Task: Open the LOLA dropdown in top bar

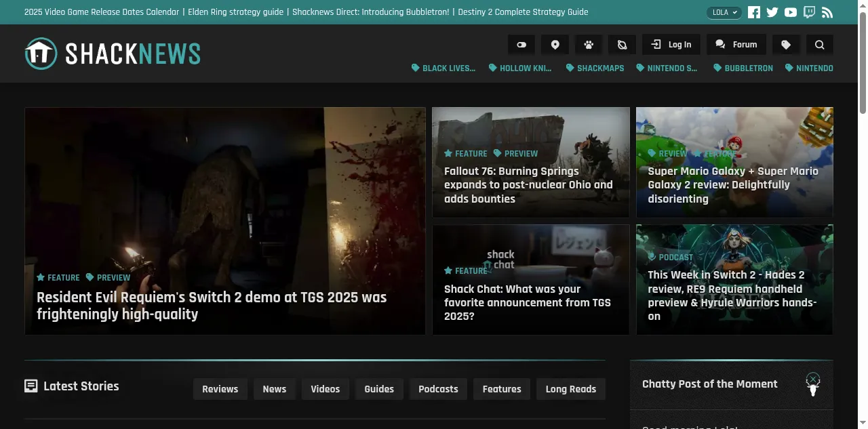Action: 724,12
